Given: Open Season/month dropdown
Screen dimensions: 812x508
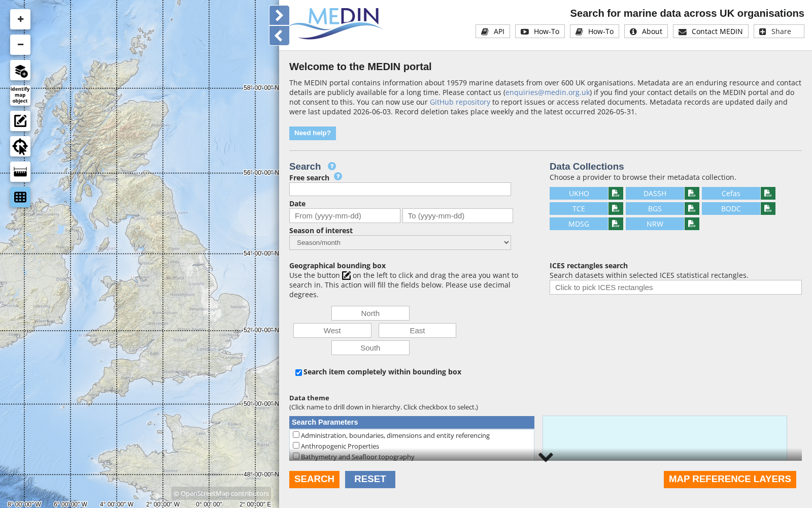Looking at the screenshot, I should click(400, 242).
